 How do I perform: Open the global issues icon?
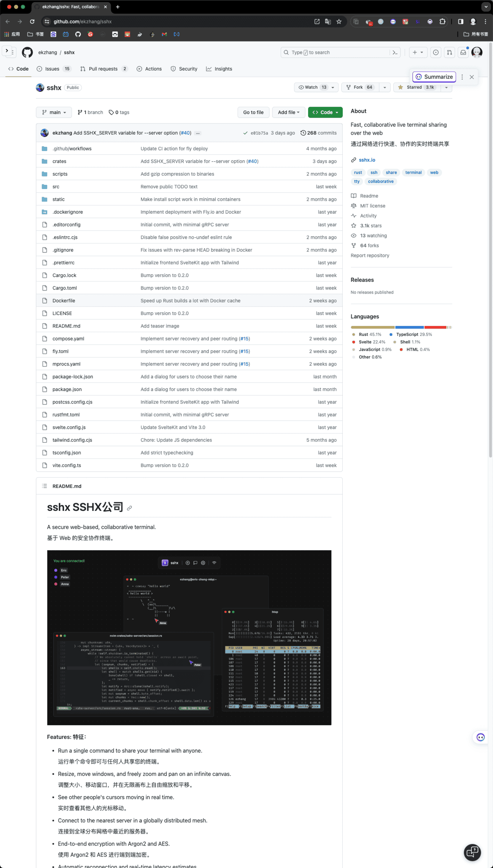coord(436,52)
